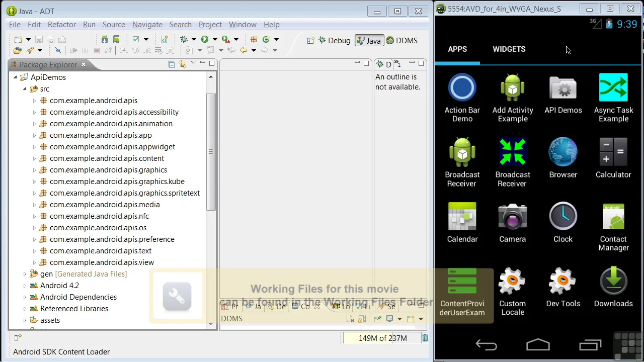Click the Open Type icon in toolbar
Screen dimensions: 644x362
coord(18,50)
